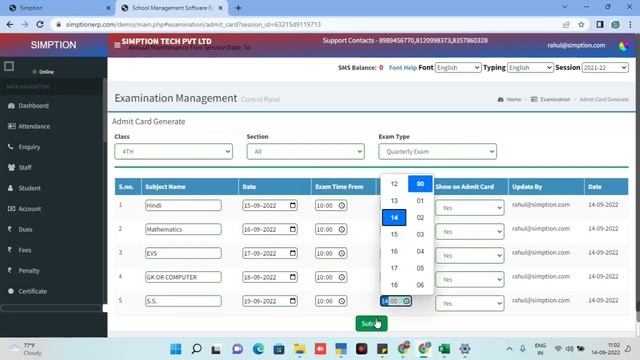Viewport: 640px width, 360px height.
Task: Open File Explorer from taskbar
Action: pyautogui.click(x=300, y=349)
